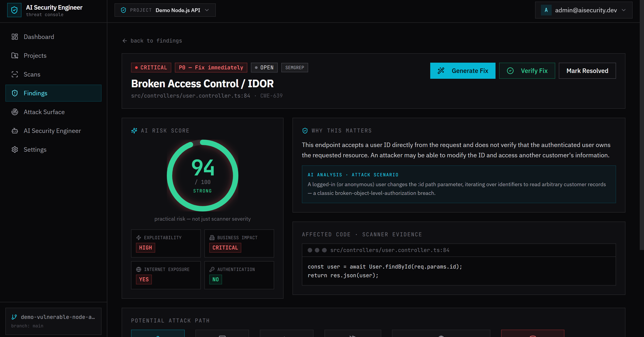
Task: Click the 94 risk score gauge
Action: [203, 175]
